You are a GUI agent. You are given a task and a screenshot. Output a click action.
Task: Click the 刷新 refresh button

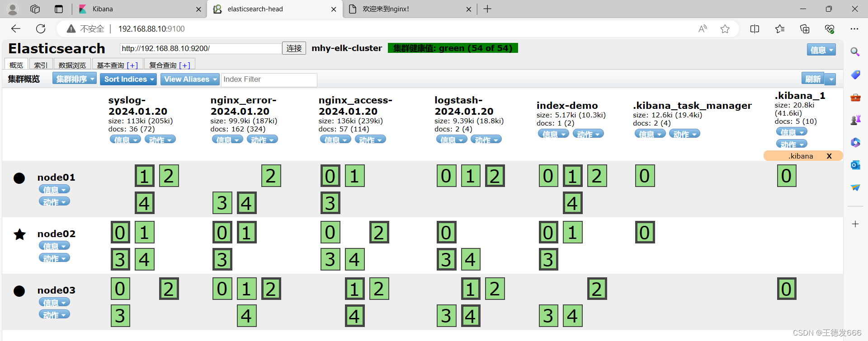click(x=813, y=79)
